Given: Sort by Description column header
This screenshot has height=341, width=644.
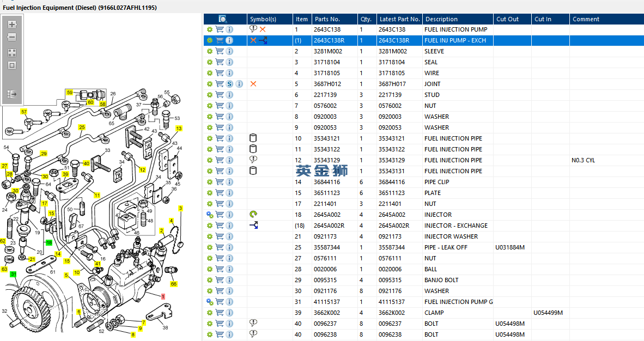Looking at the screenshot, I should (x=441, y=19).
